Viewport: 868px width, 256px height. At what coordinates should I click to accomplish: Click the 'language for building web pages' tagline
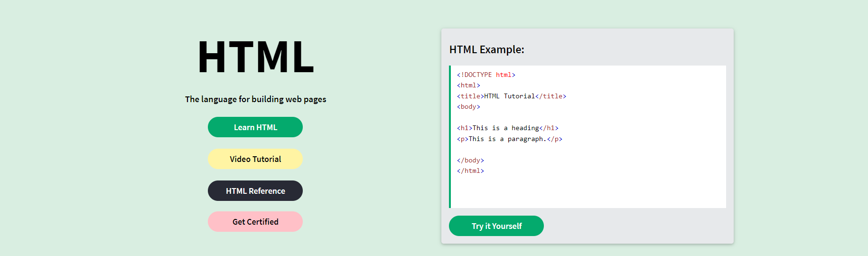256,99
